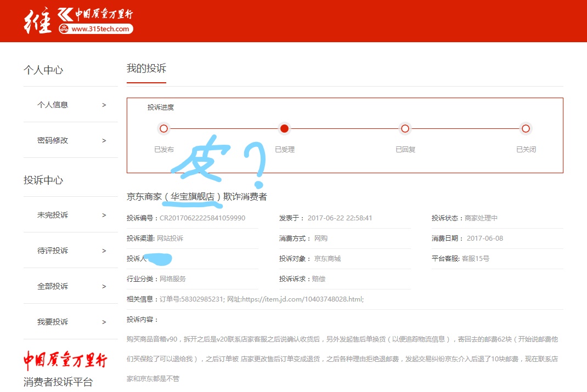Image resolution: width=587 pixels, height=392 pixels.
Task: Expand the 我要投诉 arrow chevron
Action: click(x=104, y=322)
